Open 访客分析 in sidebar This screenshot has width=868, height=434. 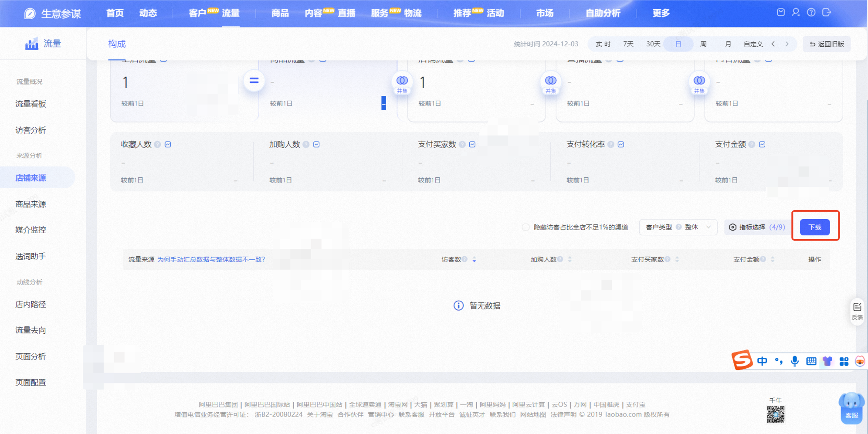[31, 130]
